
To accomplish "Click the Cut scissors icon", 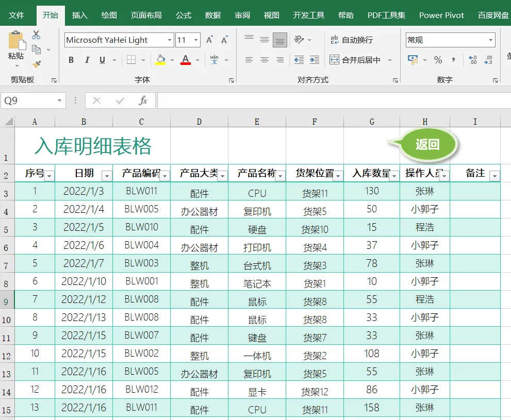I will pos(36,35).
